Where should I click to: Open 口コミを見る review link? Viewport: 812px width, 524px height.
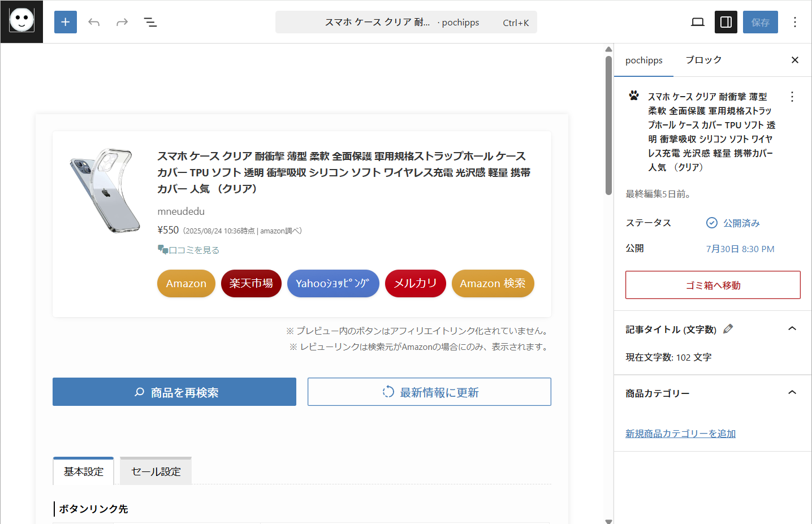pyautogui.click(x=188, y=250)
